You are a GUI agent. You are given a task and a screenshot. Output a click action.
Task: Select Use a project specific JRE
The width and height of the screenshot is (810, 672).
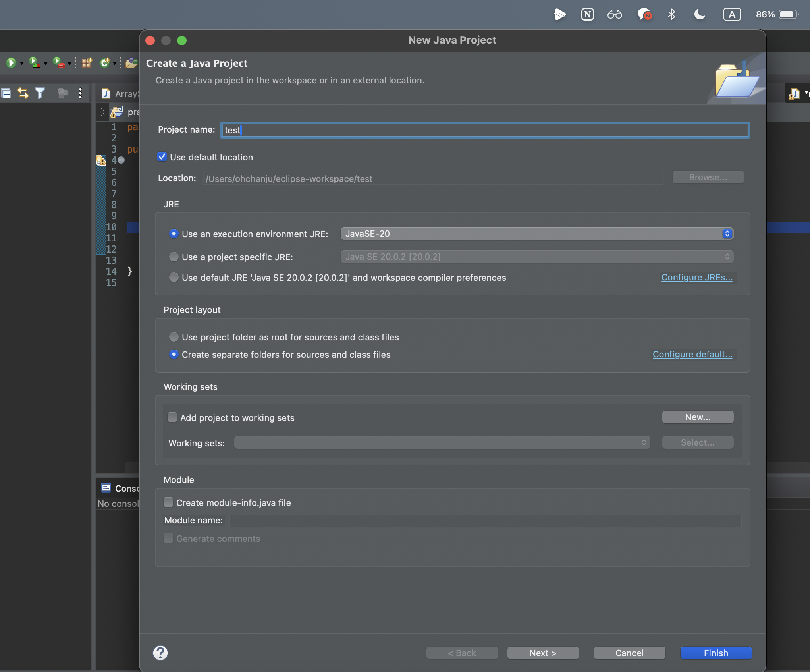[174, 257]
